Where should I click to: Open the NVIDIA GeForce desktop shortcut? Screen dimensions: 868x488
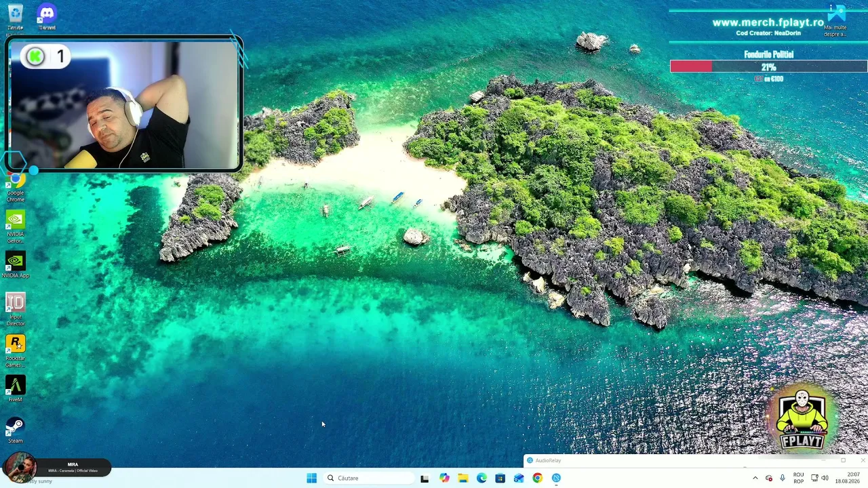(16, 227)
